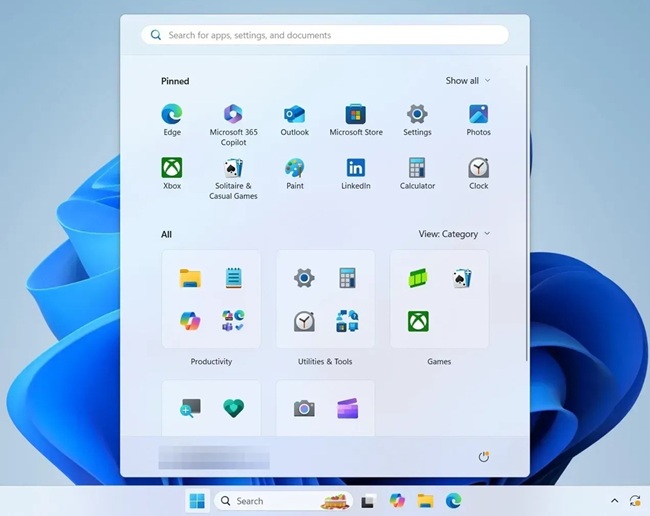
Task: Open the purple Clipchamp icon
Action: [347, 409]
